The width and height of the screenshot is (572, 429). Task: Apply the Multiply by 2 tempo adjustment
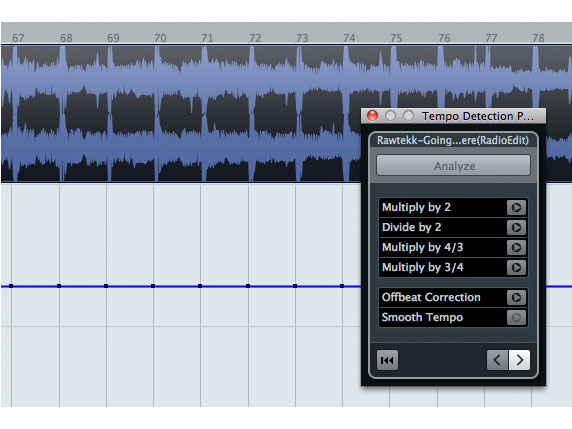516,208
